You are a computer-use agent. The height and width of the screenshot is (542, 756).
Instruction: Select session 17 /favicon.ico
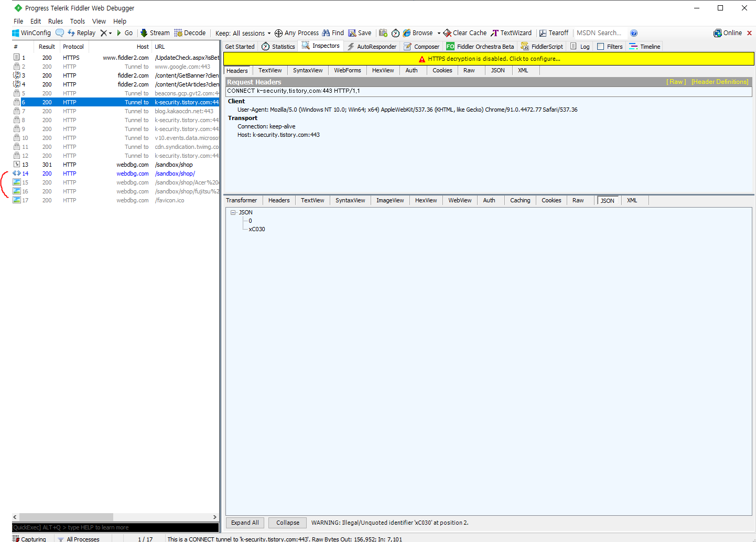pos(115,200)
